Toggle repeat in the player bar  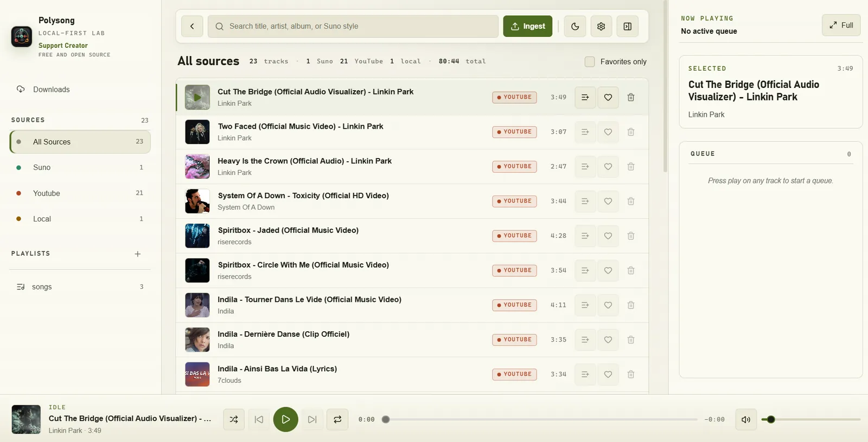click(x=337, y=419)
